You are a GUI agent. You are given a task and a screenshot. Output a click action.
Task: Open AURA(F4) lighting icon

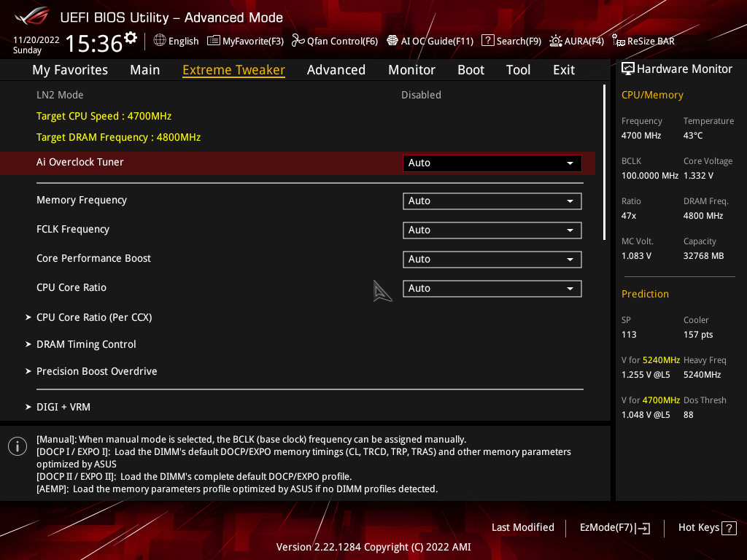[x=555, y=41]
